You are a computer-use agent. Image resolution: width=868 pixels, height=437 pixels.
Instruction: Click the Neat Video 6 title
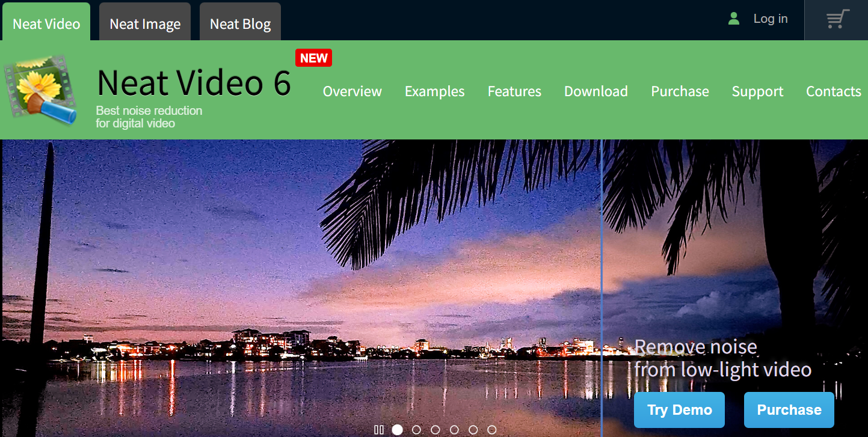(x=194, y=82)
